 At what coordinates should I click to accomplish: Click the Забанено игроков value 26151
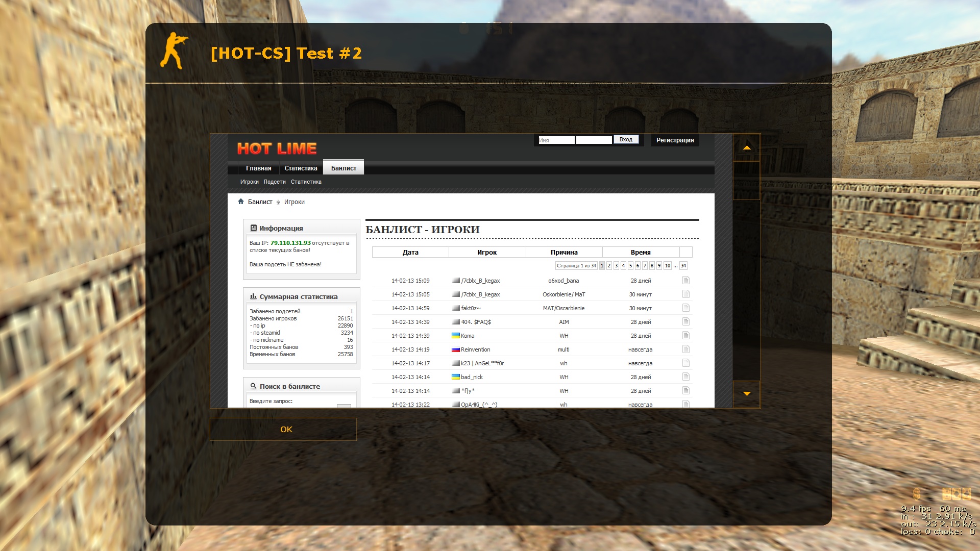[345, 318]
